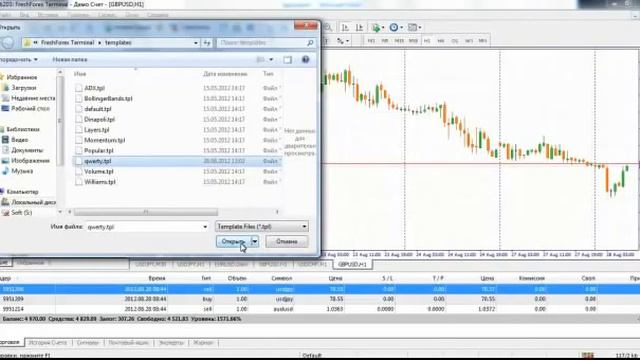The image size is (640, 360).
Task: Click the help question mark icon in dialog
Action: pyautogui.click(x=305, y=60)
